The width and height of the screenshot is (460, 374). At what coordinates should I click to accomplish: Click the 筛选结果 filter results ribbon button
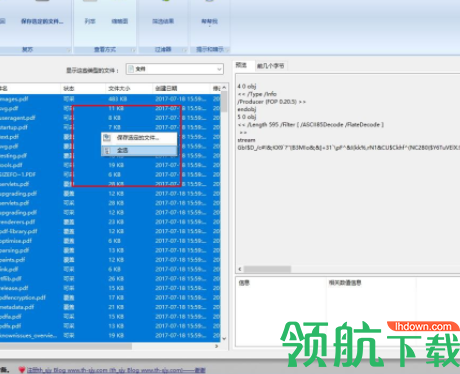(163, 21)
